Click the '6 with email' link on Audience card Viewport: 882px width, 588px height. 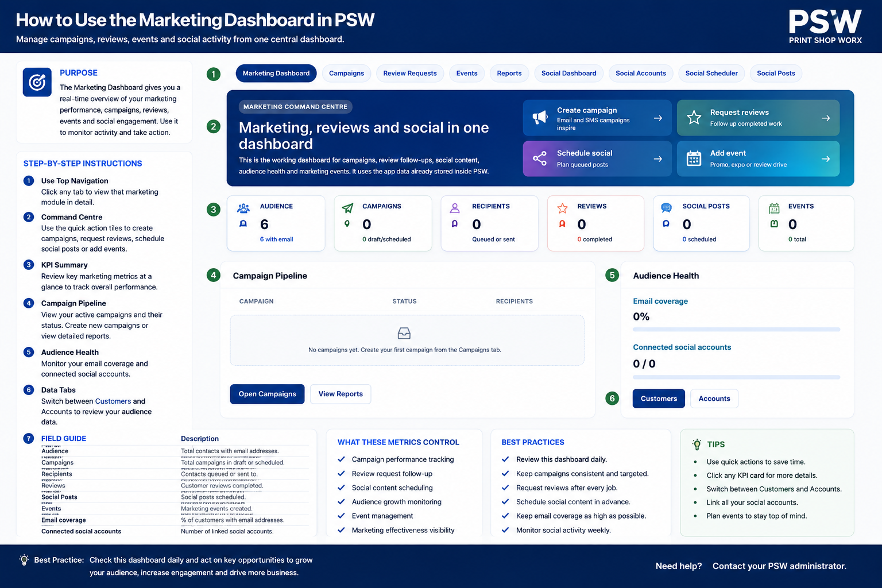click(276, 239)
